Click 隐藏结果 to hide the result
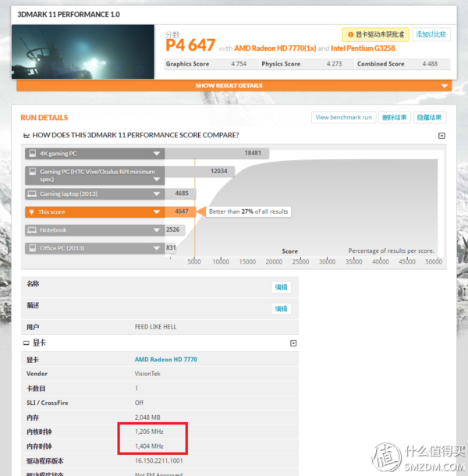The image size is (468, 476). pos(429,118)
